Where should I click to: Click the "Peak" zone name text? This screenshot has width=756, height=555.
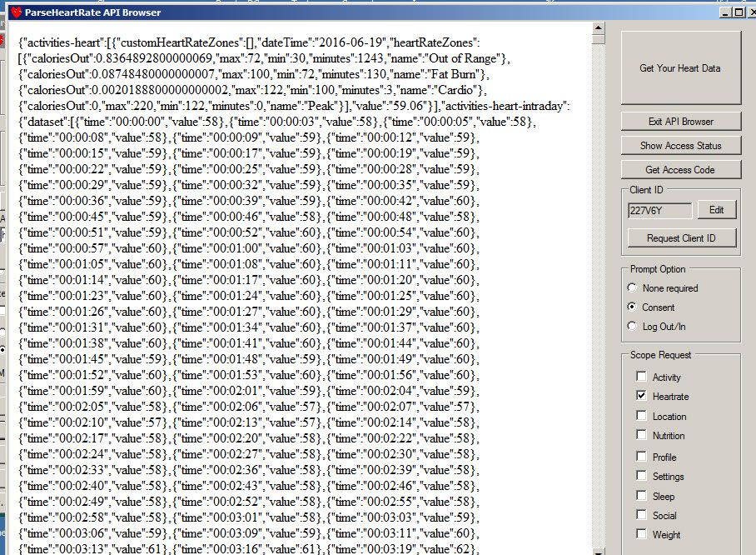click(322, 106)
